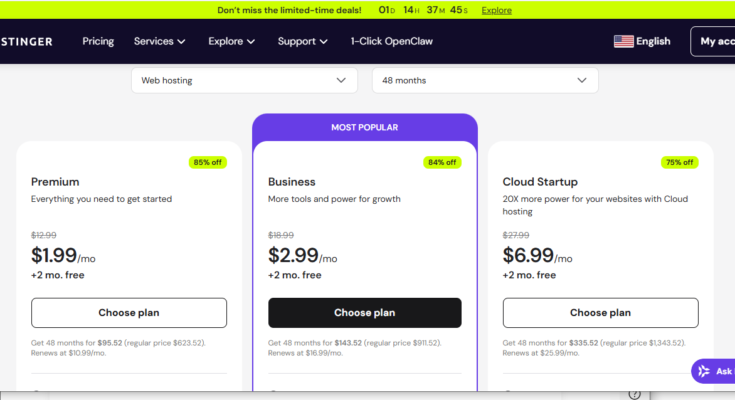Open the Pricing page in navigation
Image resolution: width=735 pixels, height=400 pixels.
98,41
